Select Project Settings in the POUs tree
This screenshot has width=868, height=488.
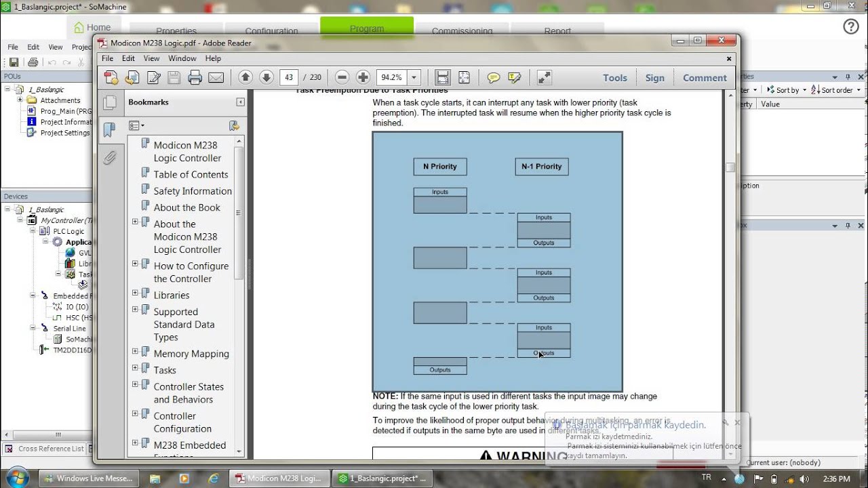point(65,133)
